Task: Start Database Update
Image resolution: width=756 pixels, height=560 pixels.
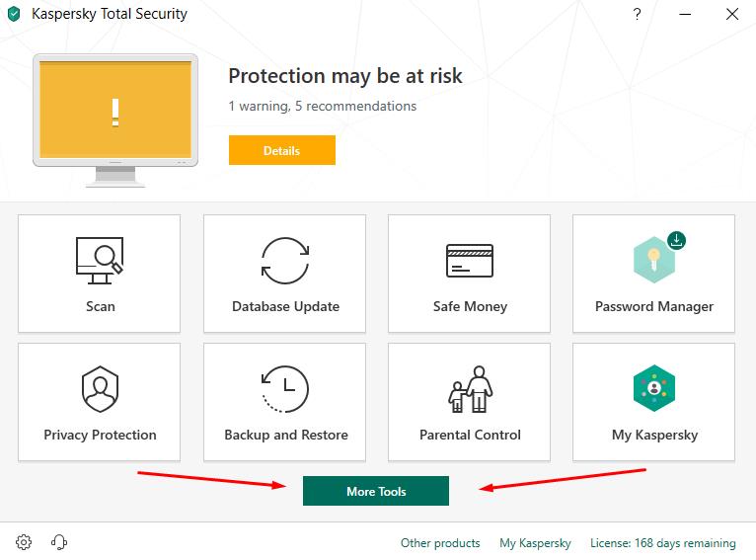Action: point(284,274)
